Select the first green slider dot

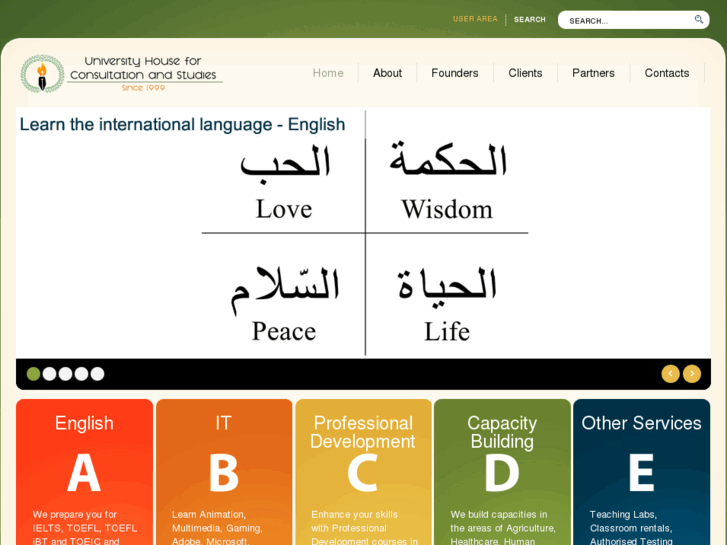point(33,373)
